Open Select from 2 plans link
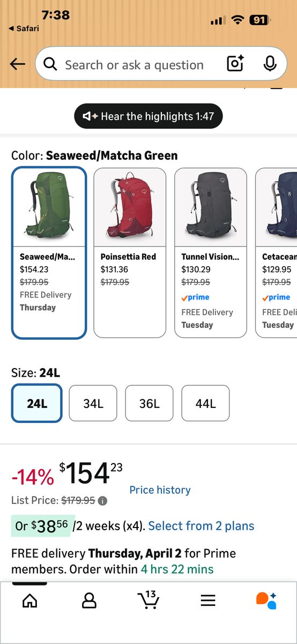The height and width of the screenshot is (644, 297). click(x=201, y=526)
